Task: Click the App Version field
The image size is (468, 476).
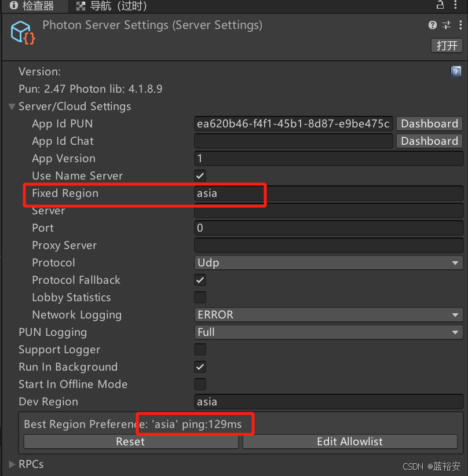Action: point(328,159)
